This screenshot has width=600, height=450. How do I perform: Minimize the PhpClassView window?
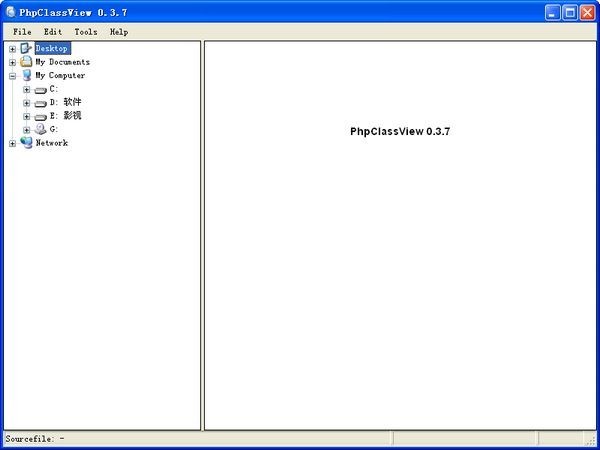(552, 13)
